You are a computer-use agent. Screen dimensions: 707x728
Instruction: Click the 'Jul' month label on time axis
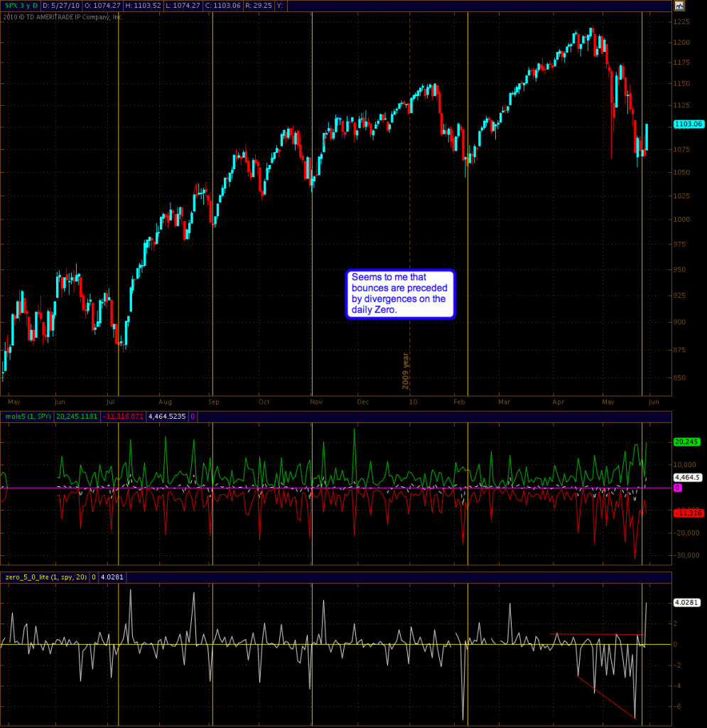110,402
